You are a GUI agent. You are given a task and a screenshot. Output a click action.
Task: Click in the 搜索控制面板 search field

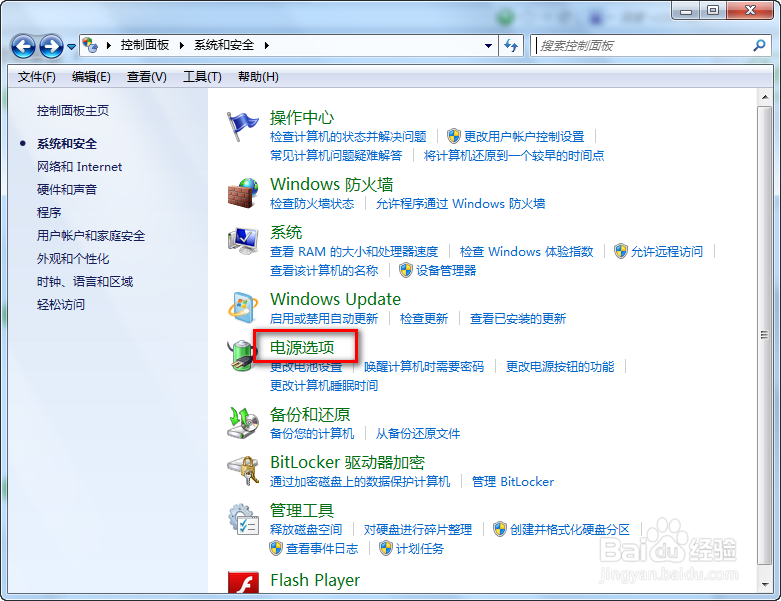(645, 46)
